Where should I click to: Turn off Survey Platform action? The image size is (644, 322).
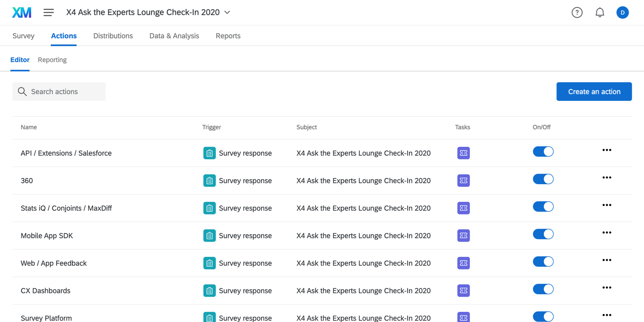click(x=543, y=316)
